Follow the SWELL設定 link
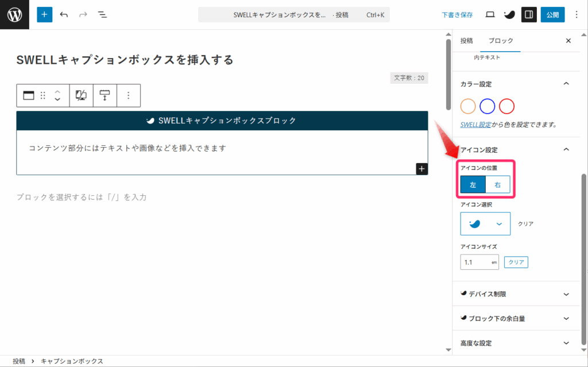 pyautogui.click(x=475, y=125)
